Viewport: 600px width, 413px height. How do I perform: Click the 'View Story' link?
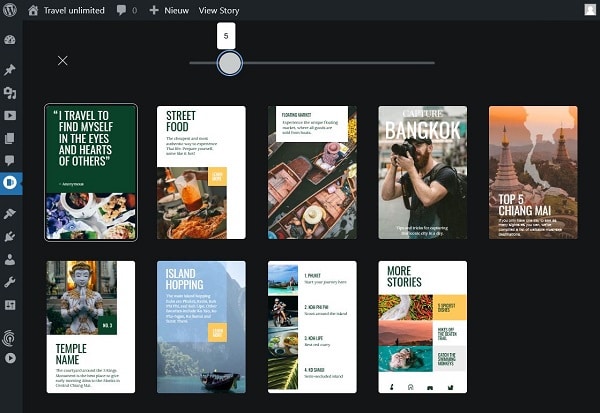(x=220, y=10)
